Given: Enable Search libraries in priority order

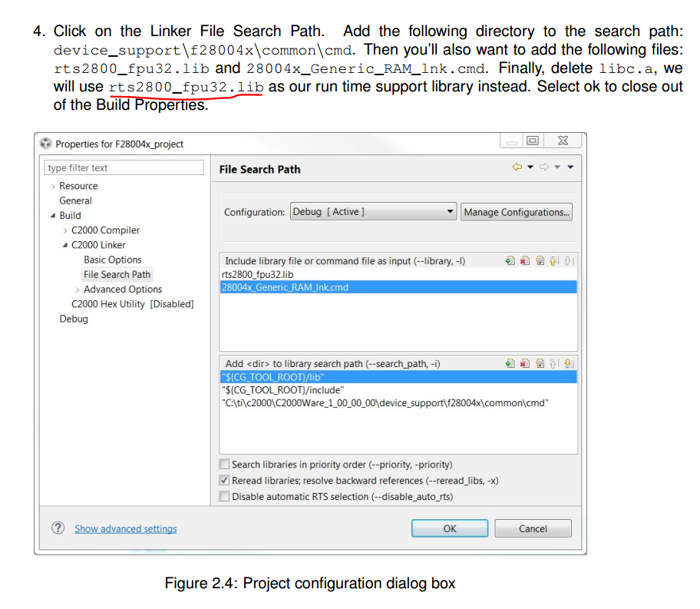Looking at the screenshot, I should click(224, 462).
